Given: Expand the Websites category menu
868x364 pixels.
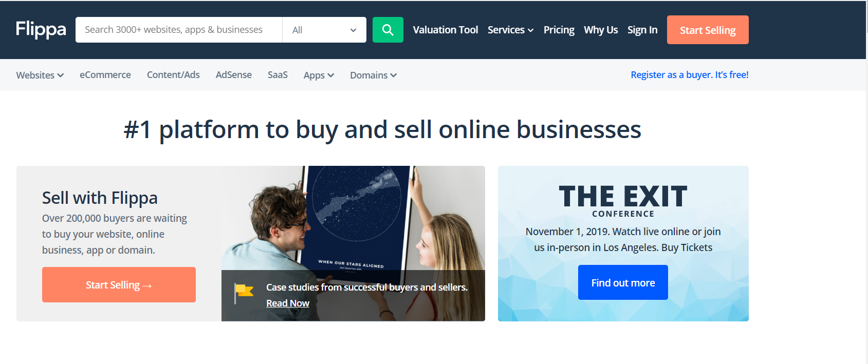Looking at the screenshot, I should click(x=40, y=75).
